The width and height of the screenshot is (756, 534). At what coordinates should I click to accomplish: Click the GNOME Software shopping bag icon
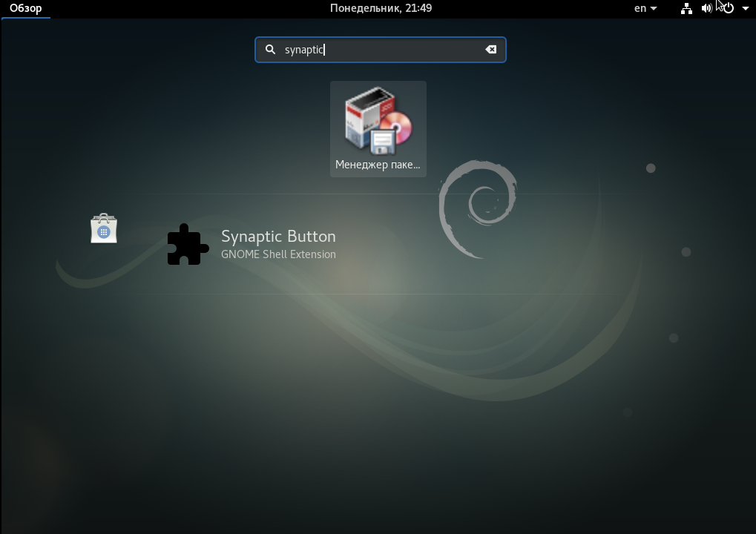104,228
